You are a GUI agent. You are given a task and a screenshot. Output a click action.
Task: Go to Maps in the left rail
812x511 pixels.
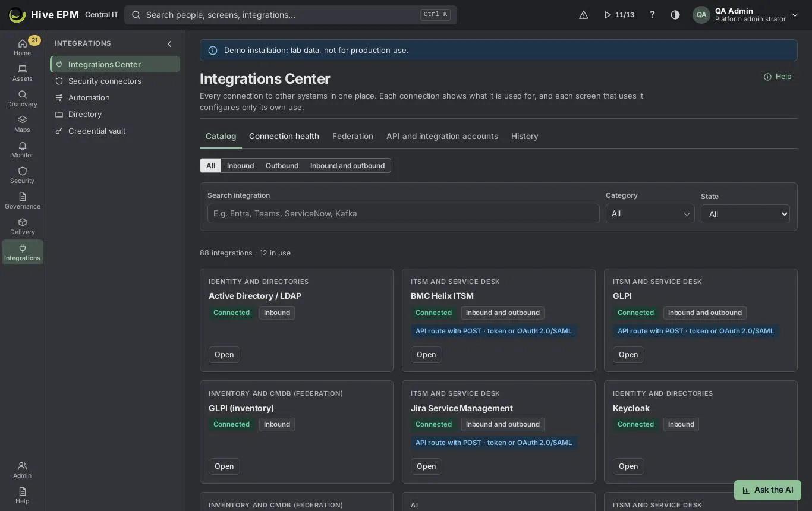click(22, 124)
